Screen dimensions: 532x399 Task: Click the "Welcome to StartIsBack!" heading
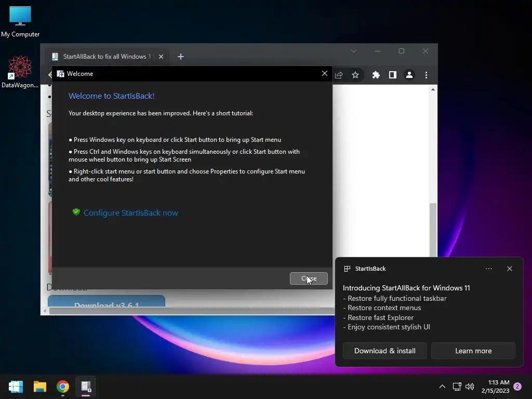pyautogui.click(x=111, y=96)
